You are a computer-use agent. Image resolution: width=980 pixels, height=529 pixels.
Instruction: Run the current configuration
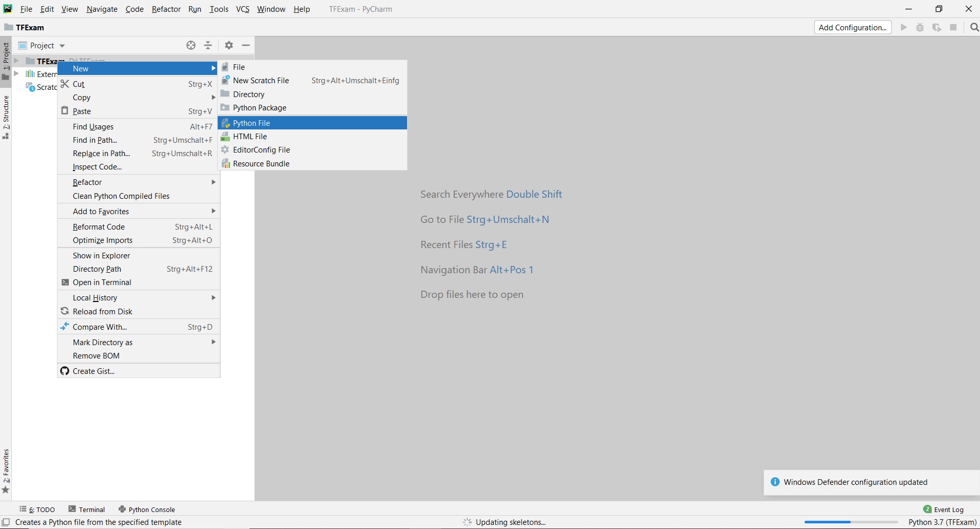pyautogui.click(x=904, y=27)
